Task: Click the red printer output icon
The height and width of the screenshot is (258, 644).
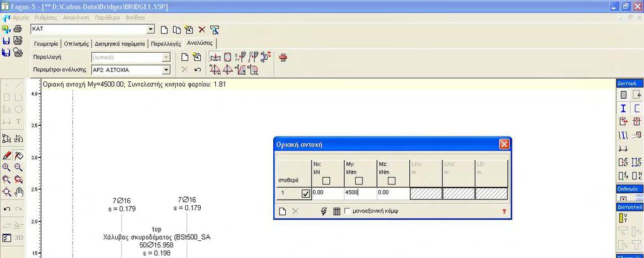Action: pyautogui.click(x=283, y=57)
